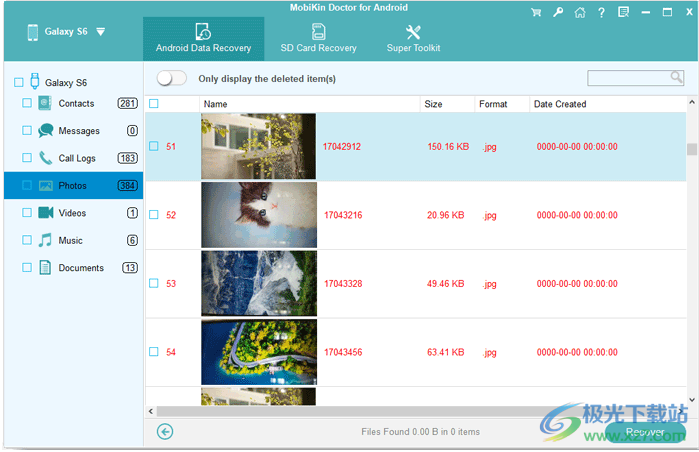
Task: Check the Documents checkbox
Action: [27, 267]
